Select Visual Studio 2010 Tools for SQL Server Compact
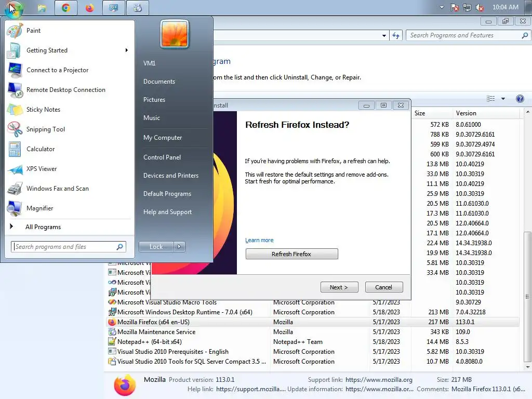 [313, 362]
